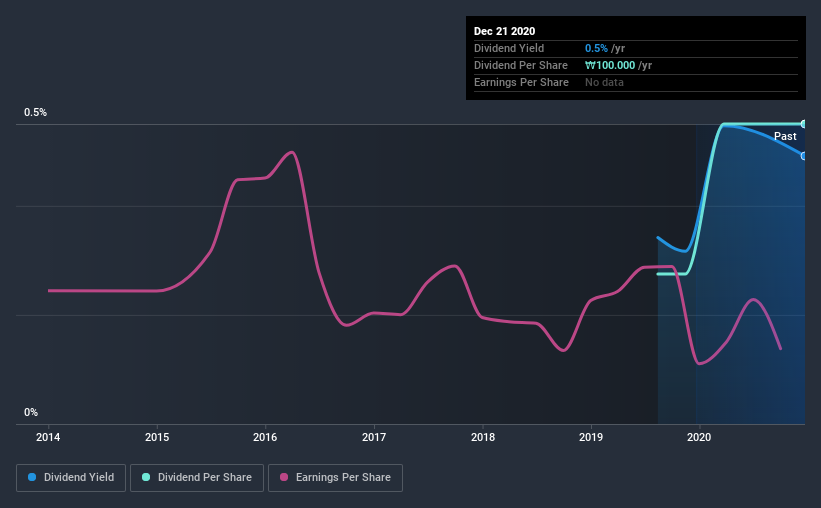Click the 0.5% Dividend Yield tooltip value
The image size is (821, 508).
pyautogui.click(x=596, y=48)
